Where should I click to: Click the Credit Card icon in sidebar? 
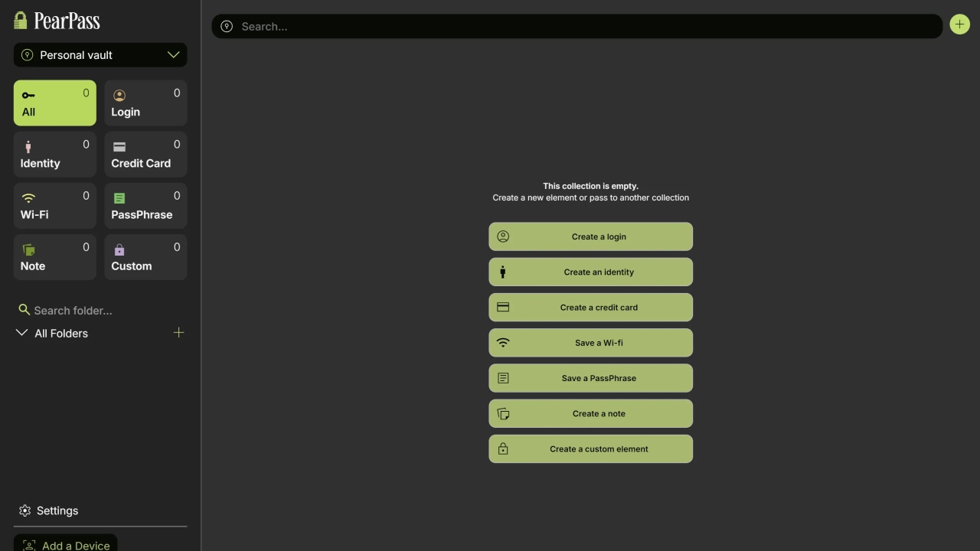[119, 147]
